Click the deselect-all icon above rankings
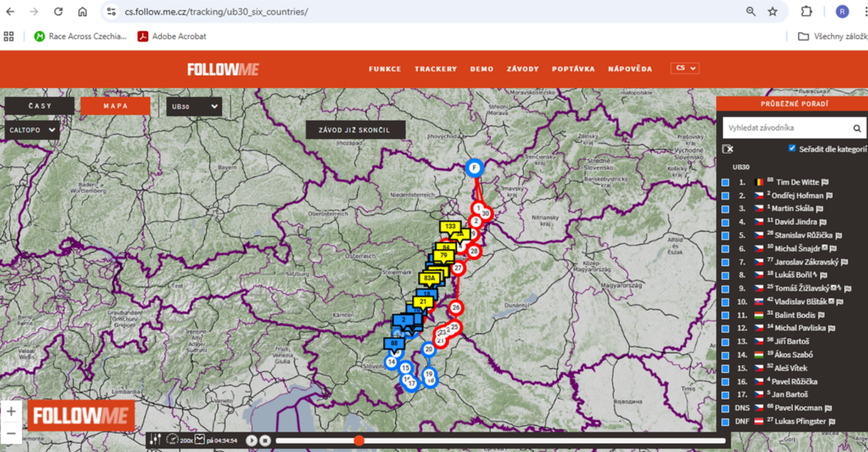 (727, 148)
